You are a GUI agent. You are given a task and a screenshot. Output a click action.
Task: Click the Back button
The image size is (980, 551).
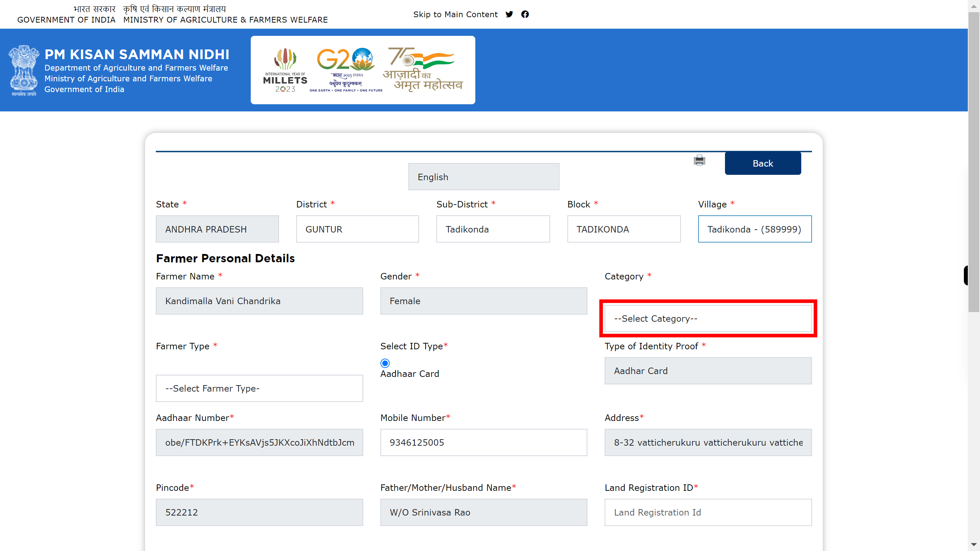(x=763, y=163)
